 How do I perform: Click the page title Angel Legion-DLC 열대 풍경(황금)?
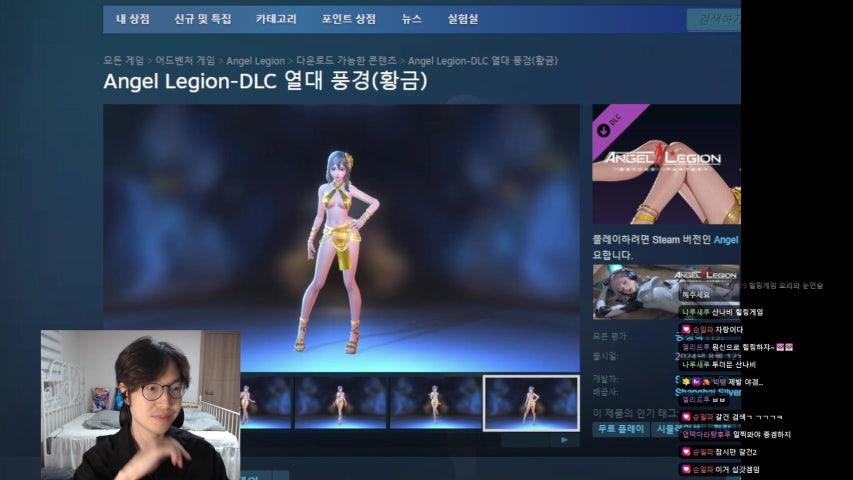click(x=265, y=81)
